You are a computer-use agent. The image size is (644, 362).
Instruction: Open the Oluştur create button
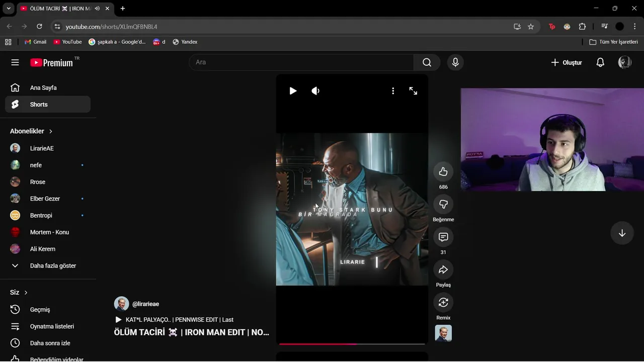(567, 62)
